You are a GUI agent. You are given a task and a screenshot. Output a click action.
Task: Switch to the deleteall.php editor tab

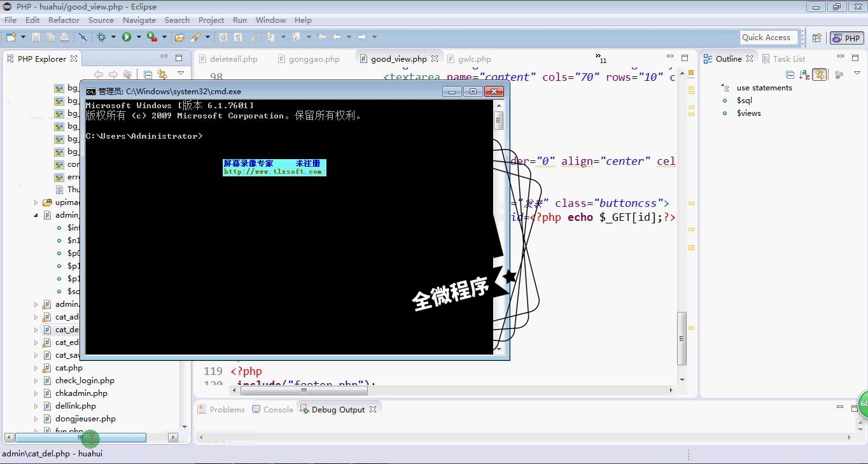point(228,59)
